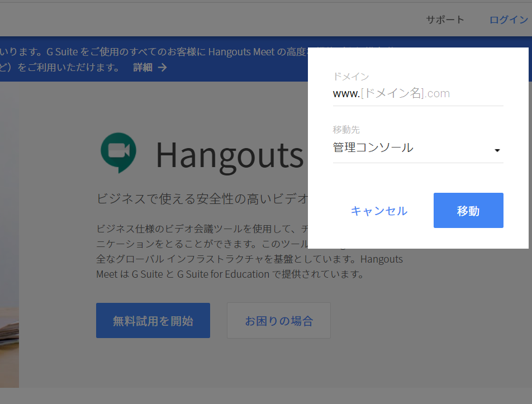Viewport: 532px width, 404px height.
Task: Open the サポート menu item
Action: pyautogui.click(x=445, y=20)
